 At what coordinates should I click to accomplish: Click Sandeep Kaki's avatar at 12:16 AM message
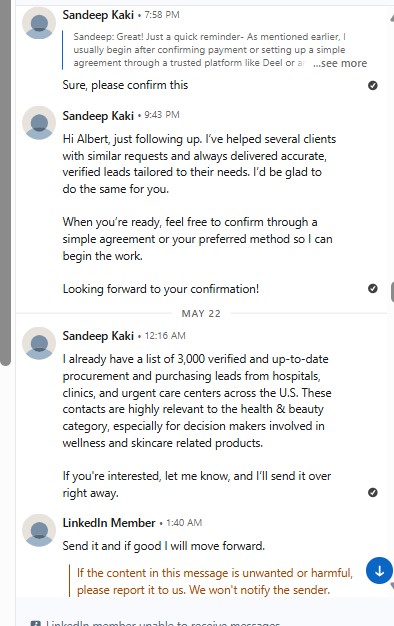(x=39, y=344)
